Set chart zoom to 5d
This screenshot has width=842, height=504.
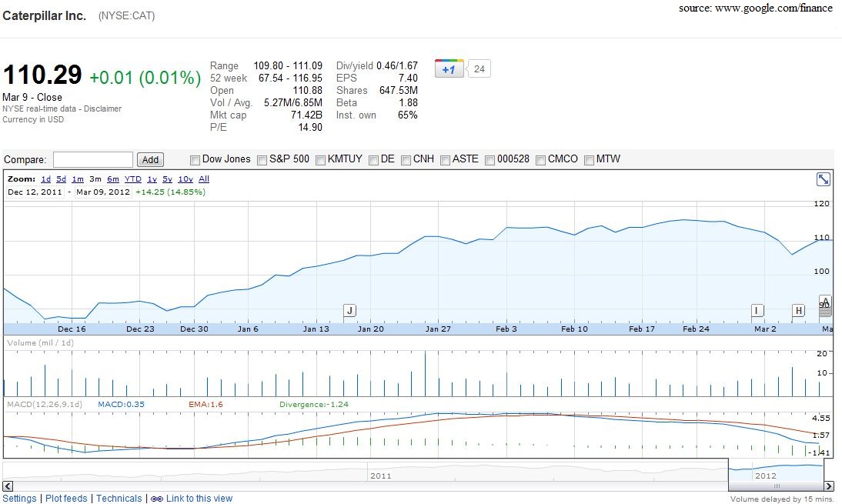coord(62,179)
